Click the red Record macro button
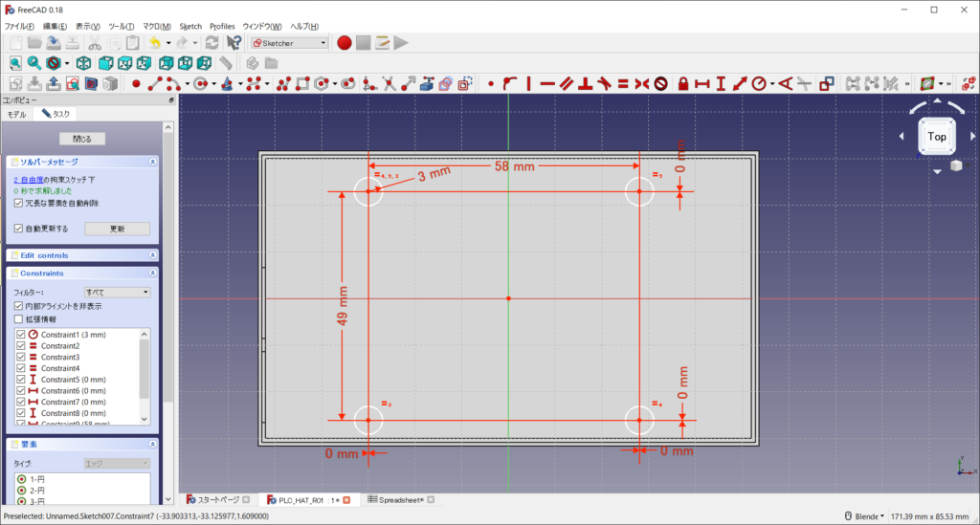This screenshot has width=980, height=525. [345, 42]
